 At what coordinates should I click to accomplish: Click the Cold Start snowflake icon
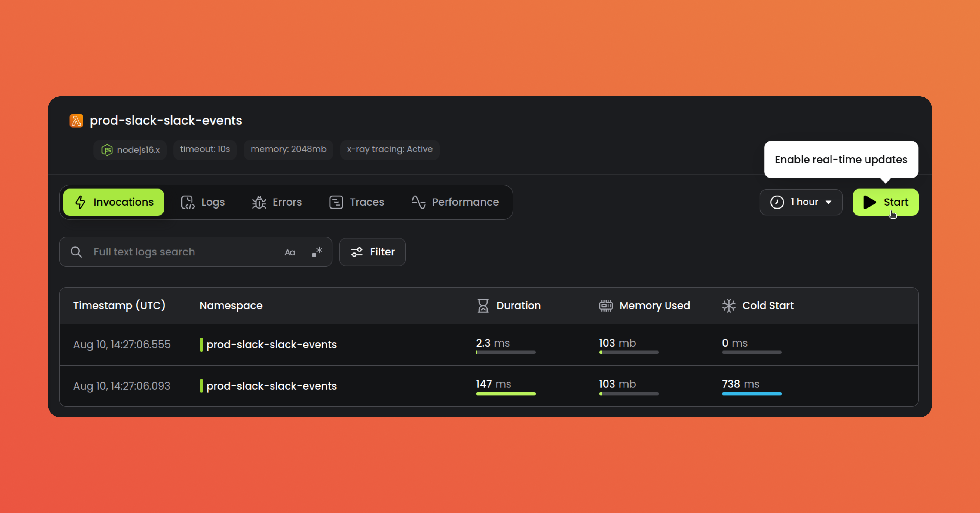[728, 306]
